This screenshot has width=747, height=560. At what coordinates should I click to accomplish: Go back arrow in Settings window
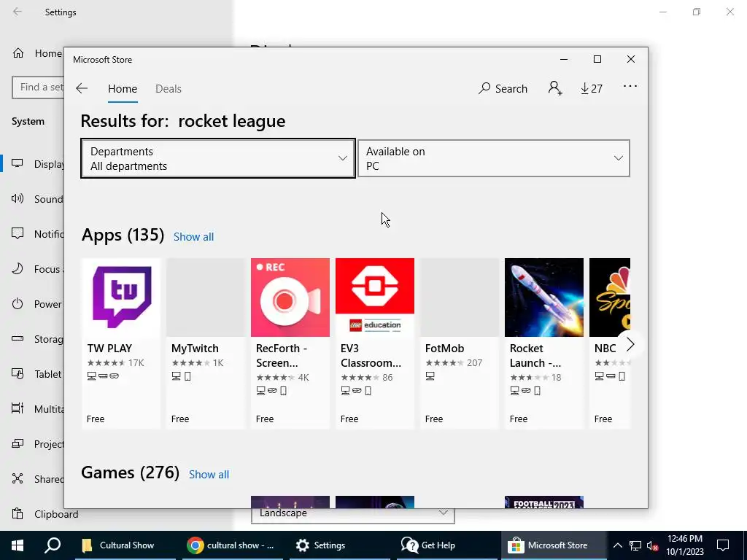coord(18,12)
